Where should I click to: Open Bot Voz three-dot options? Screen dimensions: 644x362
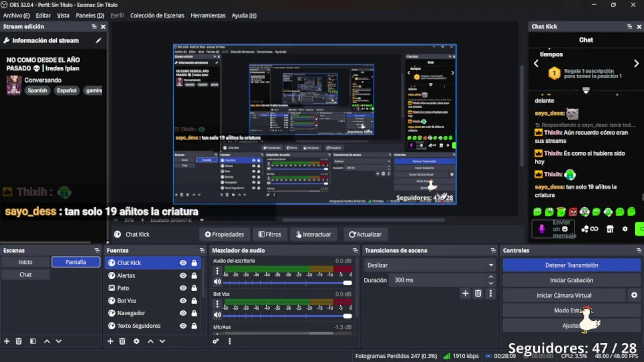217,304
